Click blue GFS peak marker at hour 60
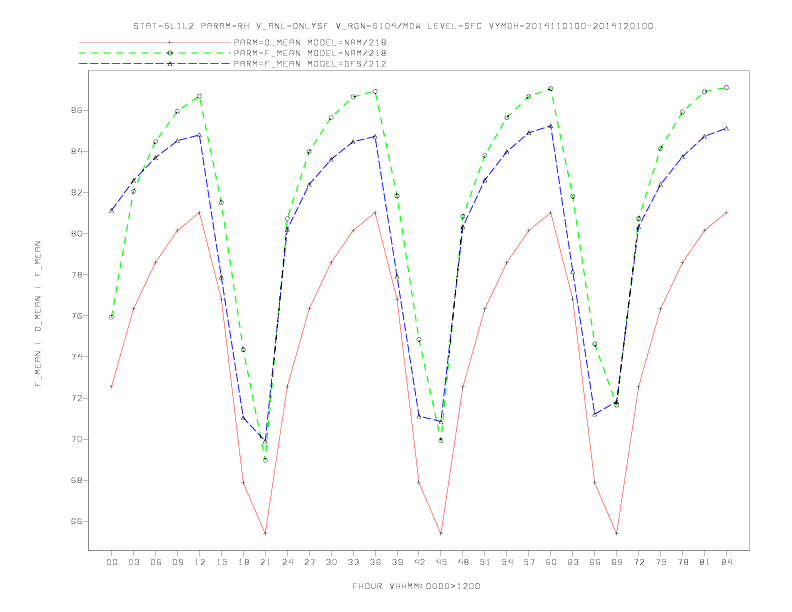The height and width of the screenshot is (612, 792). pos(551,126)
